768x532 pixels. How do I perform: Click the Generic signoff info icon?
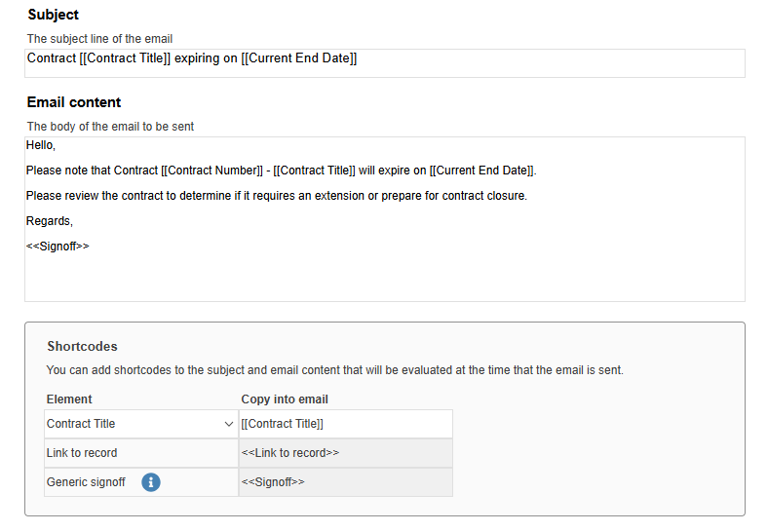coord(151,482)
